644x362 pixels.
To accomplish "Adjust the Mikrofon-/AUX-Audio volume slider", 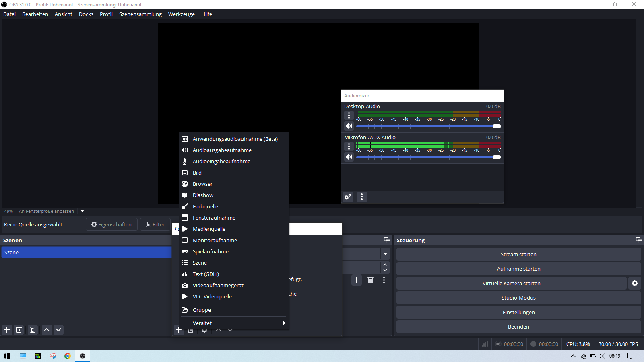I will point(429,157).
